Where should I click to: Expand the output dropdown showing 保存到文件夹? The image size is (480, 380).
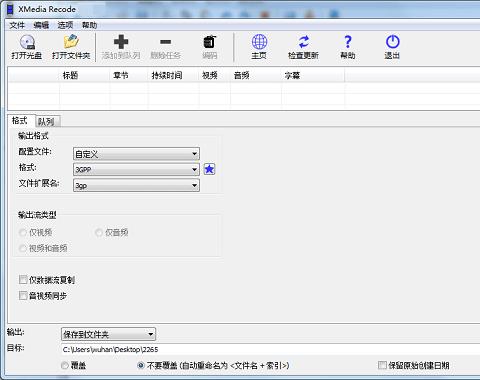point(108,334)
